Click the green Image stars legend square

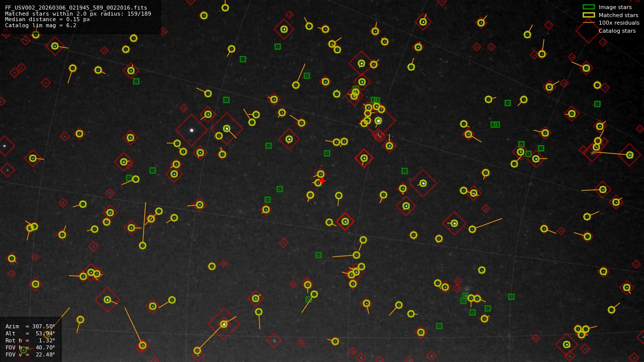tap(589, 7)
